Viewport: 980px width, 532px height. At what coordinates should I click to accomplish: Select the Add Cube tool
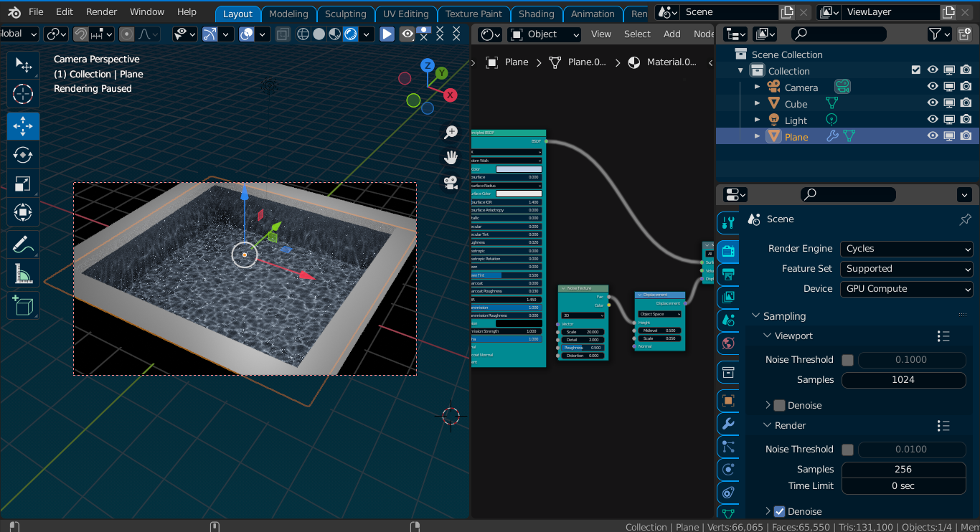23,306
